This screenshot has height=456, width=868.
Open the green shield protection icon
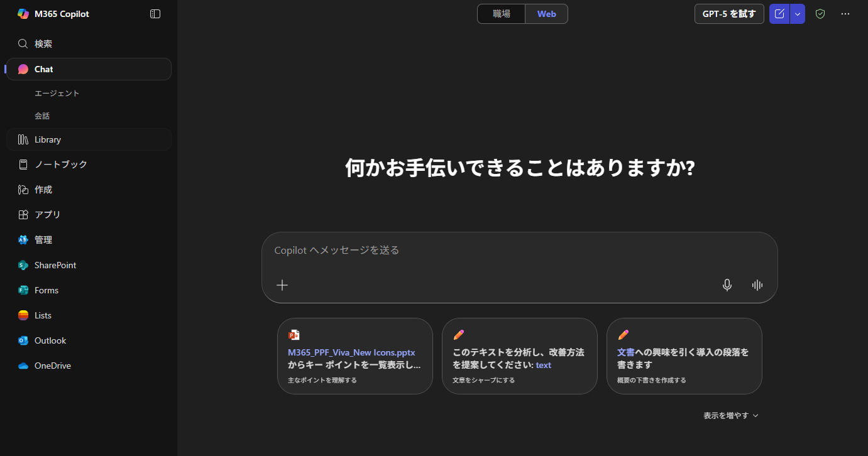tap(820, 14)
